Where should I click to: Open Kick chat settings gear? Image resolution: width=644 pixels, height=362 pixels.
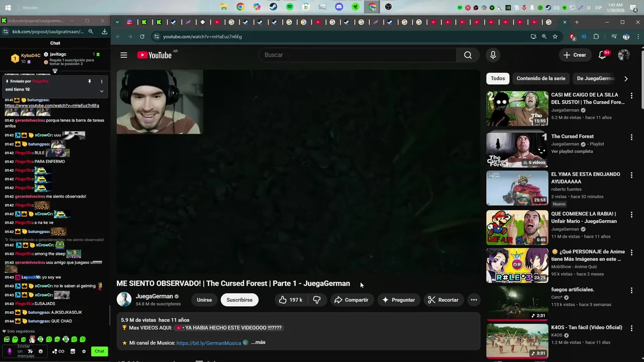[x=84, y=351]
